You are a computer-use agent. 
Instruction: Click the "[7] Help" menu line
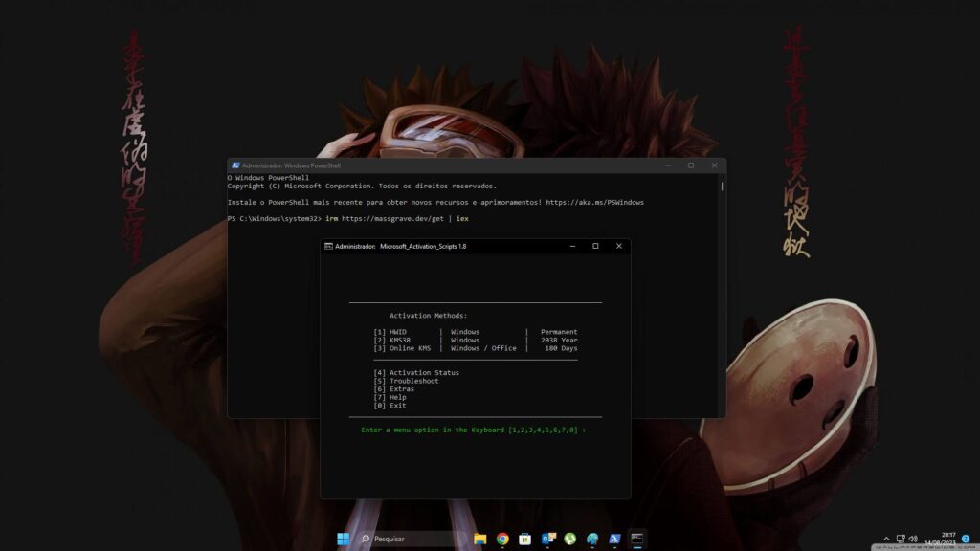point(390,397)
